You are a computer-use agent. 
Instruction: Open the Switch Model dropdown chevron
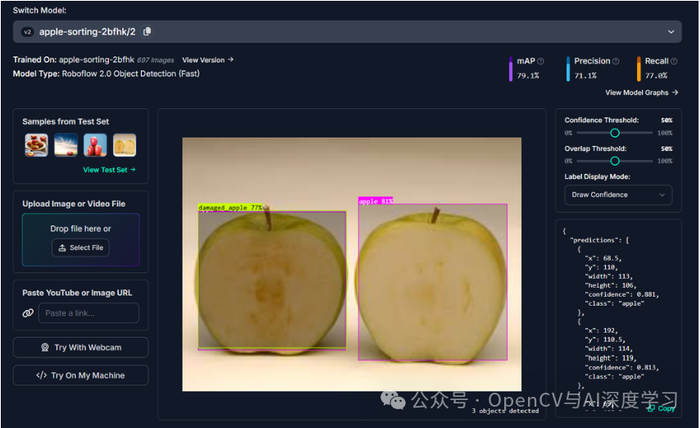(x=671, y=32)
